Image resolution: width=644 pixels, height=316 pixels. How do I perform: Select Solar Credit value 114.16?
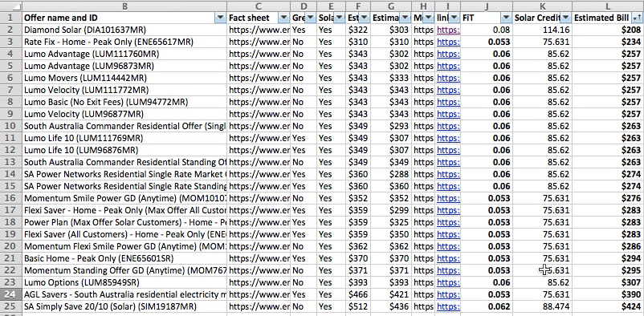click(542, 30)
